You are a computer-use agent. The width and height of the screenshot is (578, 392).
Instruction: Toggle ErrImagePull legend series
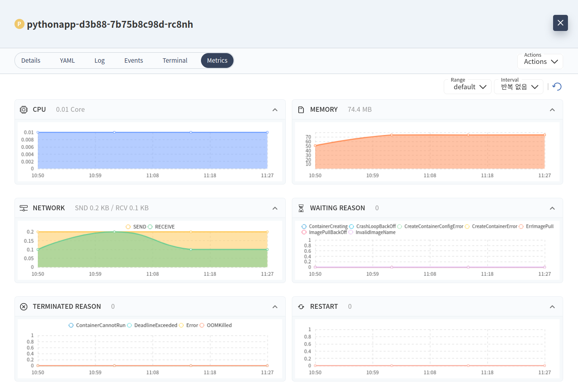[x=536, y=226]
